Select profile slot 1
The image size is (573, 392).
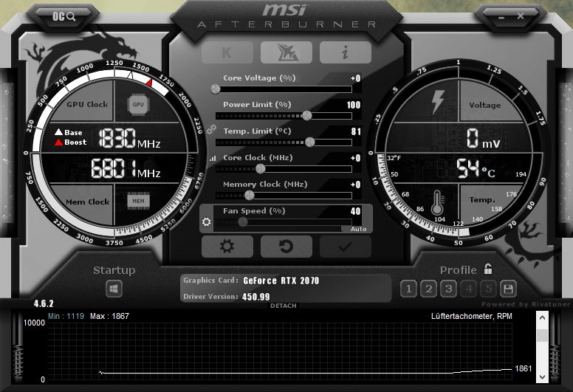[x=408, y=289]
